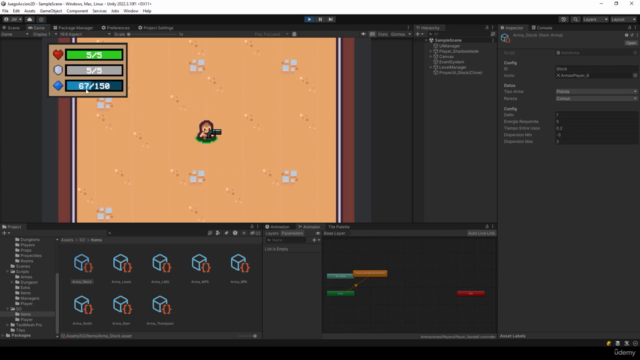
Task: Open the Layers dropdown
Action: [595, 19]
